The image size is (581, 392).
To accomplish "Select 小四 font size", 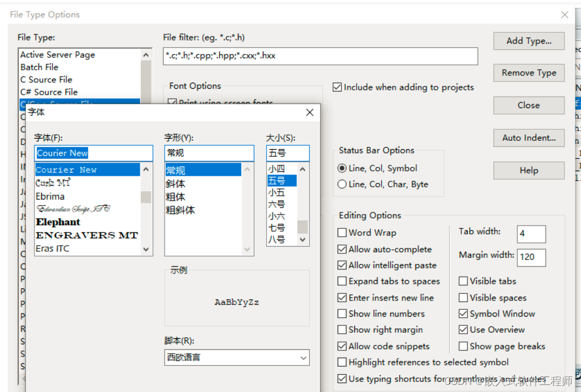I will point(282,169).
